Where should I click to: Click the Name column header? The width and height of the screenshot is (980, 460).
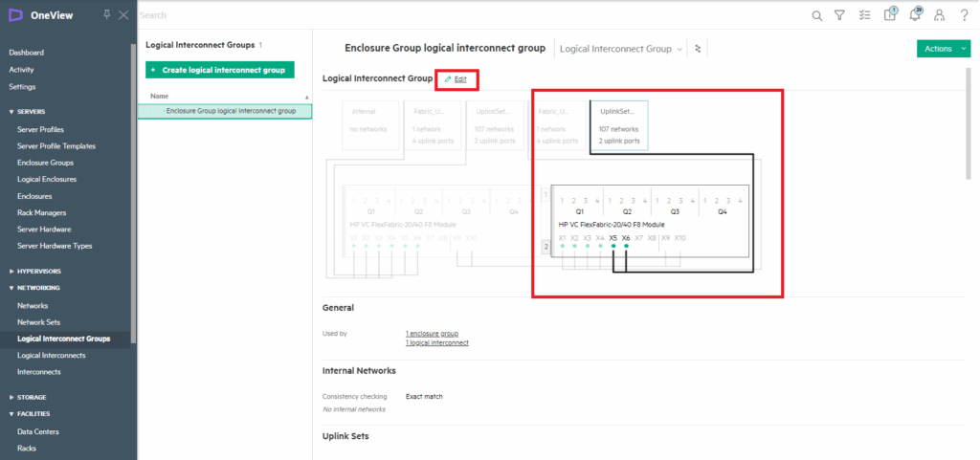tap(160, 97)
